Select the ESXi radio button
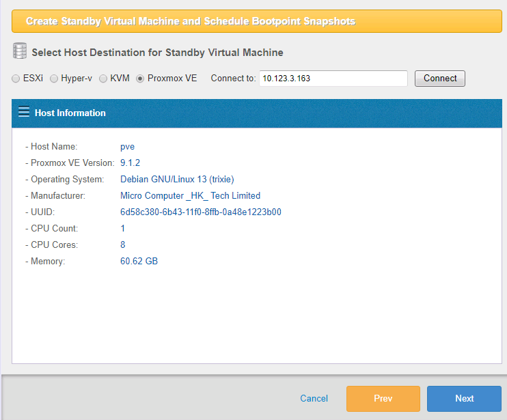The image size is (507, 420). coord(16,79)
